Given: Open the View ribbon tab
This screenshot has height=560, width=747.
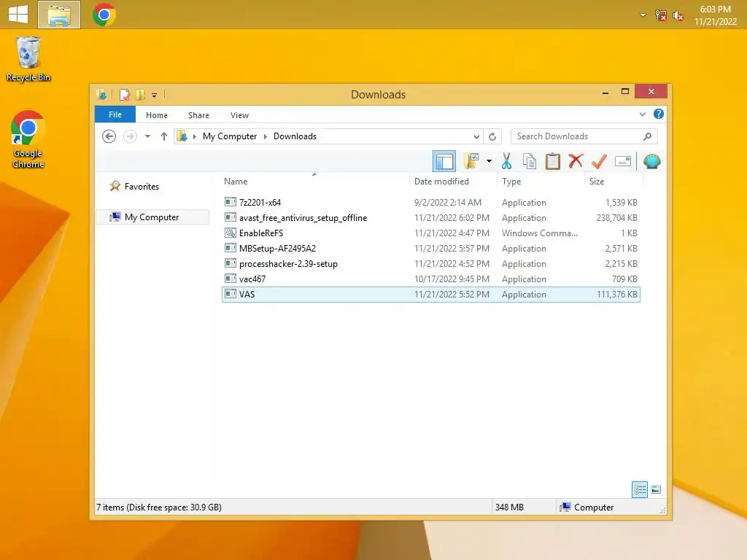Looking at the screenshot, I should 239,115.
